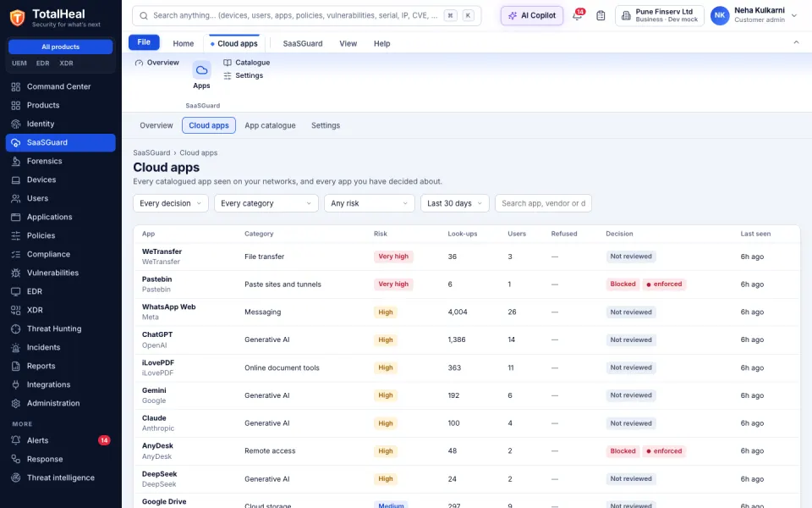The width and height of the screenshot is (812, 508).
Task: Switch to Overview sub-tab
Action: click(x=156, y=125)
